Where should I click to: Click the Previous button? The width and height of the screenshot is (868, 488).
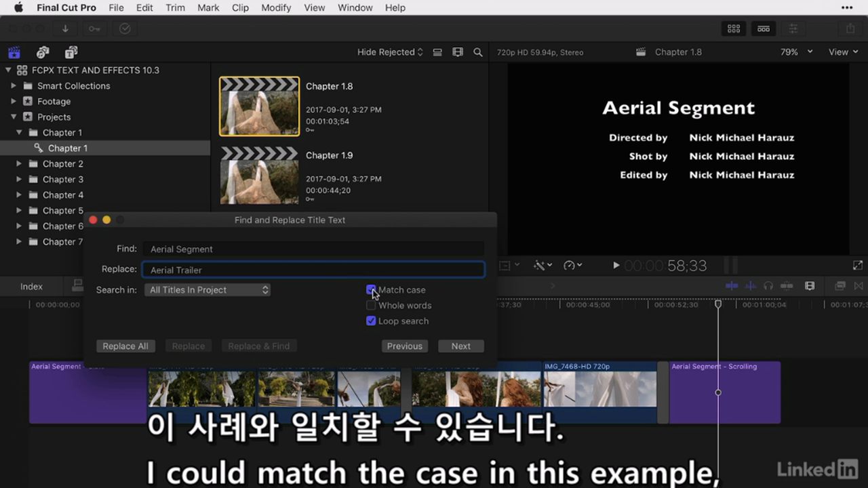pos(405,346)
